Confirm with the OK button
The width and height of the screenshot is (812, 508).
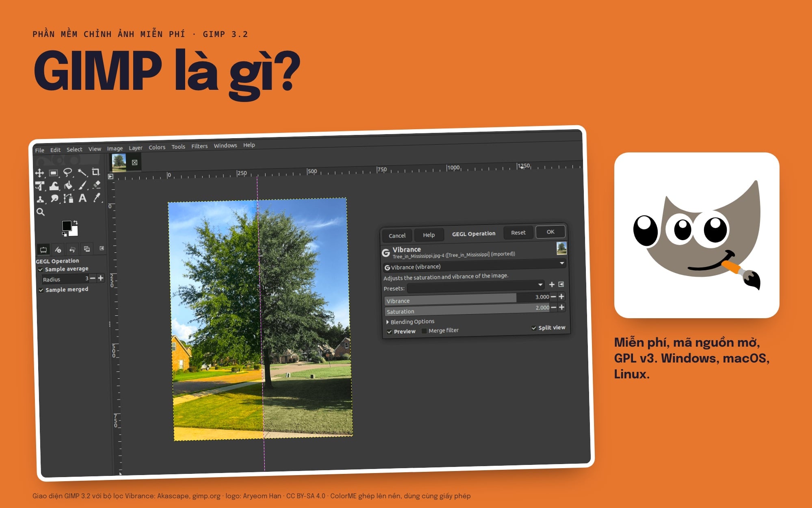550,232
